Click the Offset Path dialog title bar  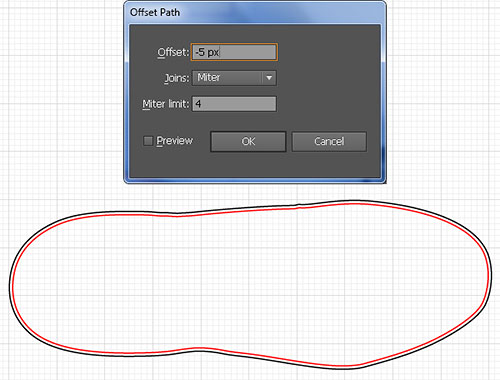pyautogui.click(x=255, y=12)
